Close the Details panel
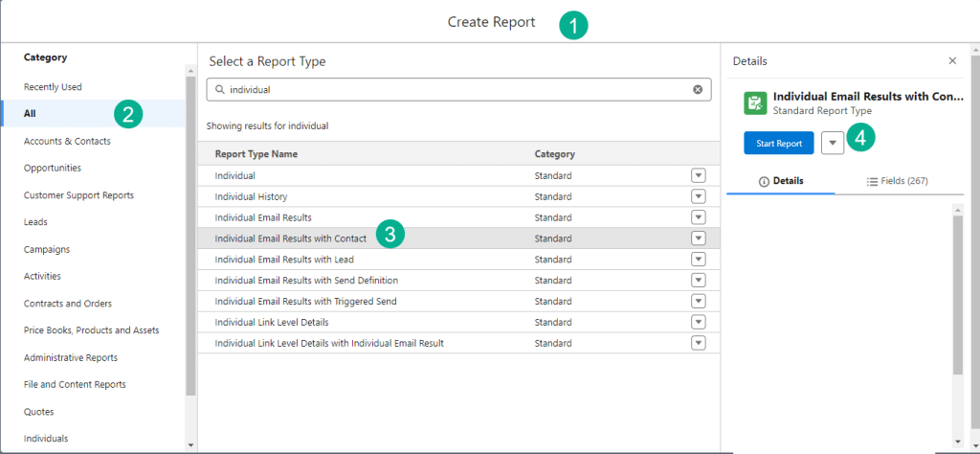 [x=951, y=61]
